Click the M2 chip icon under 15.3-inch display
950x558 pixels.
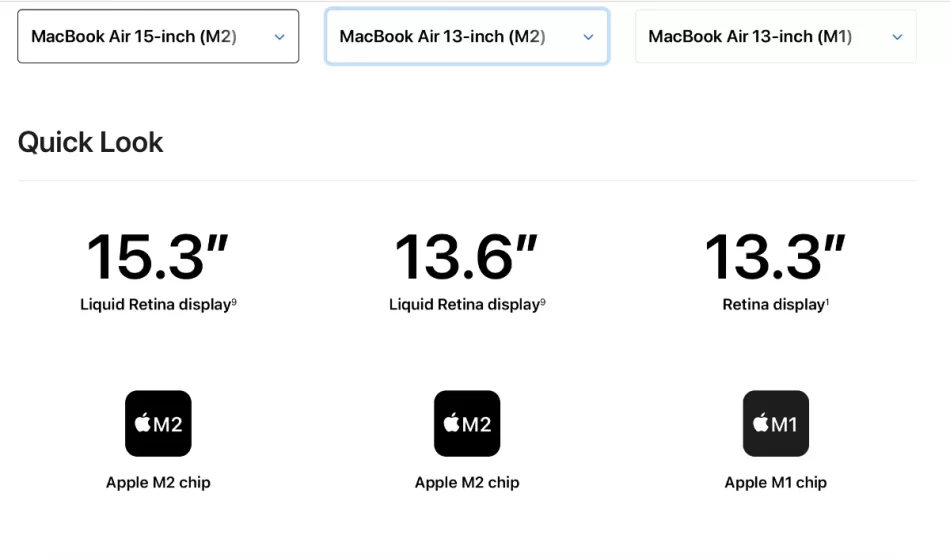[158, 423]
